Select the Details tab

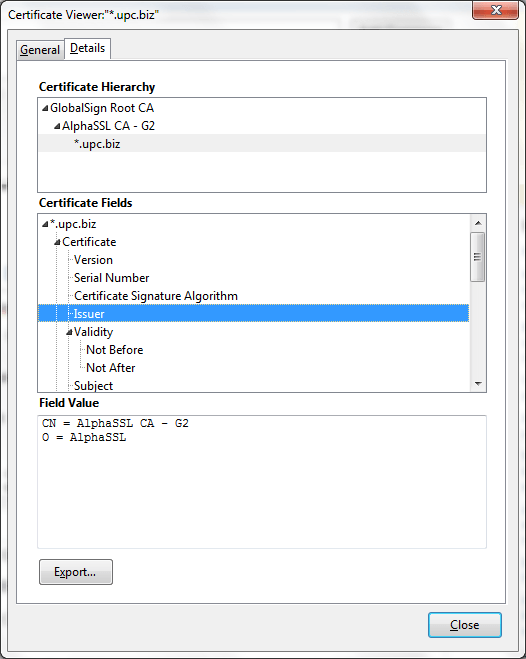pyautogui.click(x=87, y=48)
